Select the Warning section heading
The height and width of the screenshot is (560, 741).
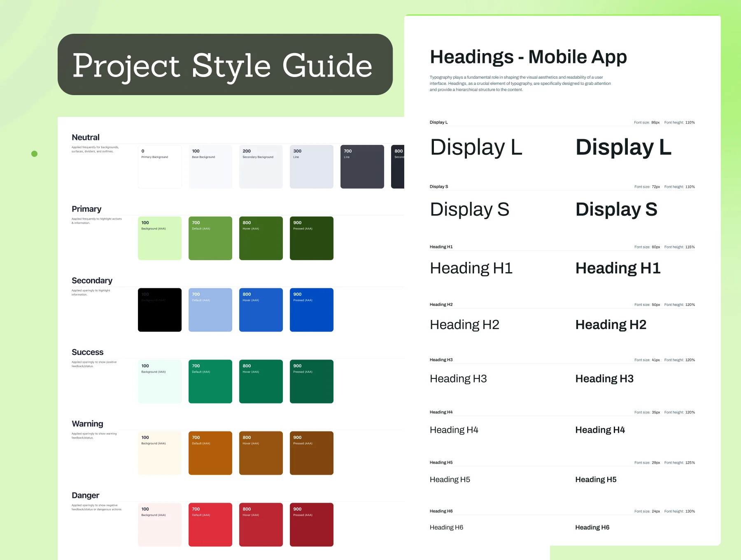(88, 424)
